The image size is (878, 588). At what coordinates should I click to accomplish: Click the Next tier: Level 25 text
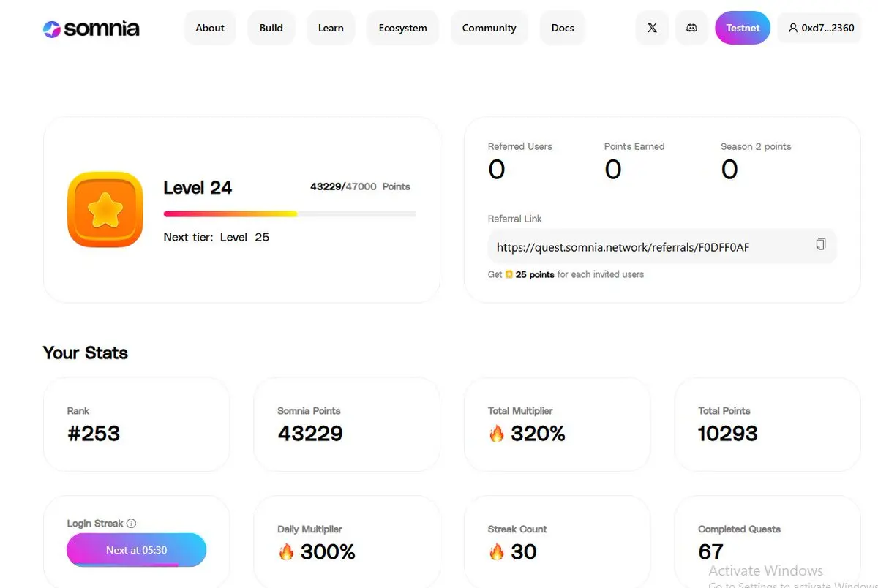[217, 237]
